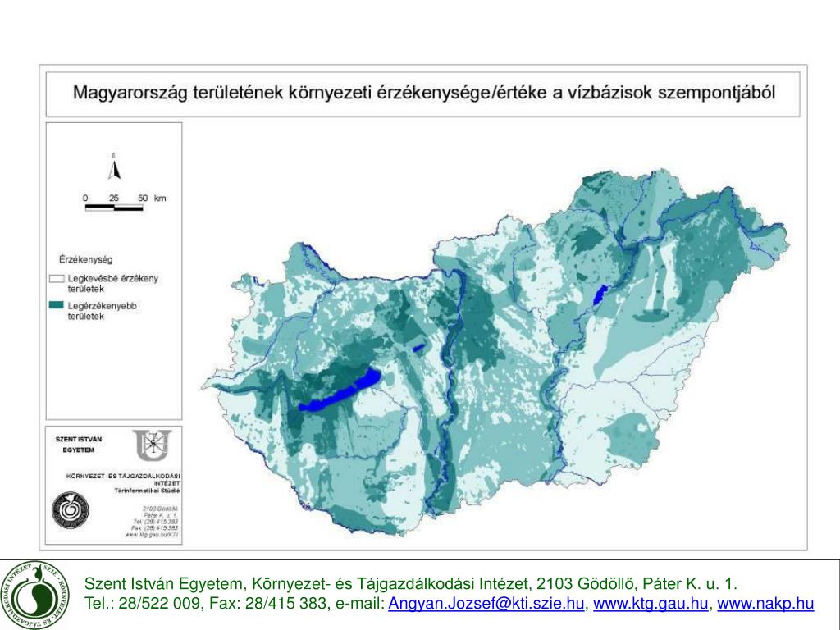The height and width of the screenshot is (630, 840).
Task: Click the 'Környezet- és Tájgazdálkodási Intézet' panel text
Action: (124, 481)
